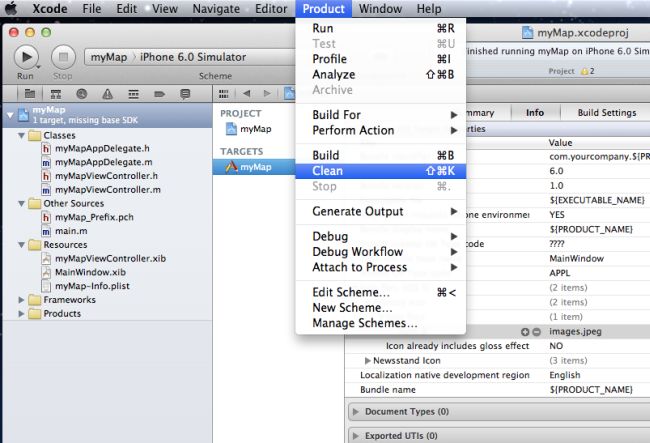
Task: Expand the Newsstand Icon row
Action: [x=368, y=361]
